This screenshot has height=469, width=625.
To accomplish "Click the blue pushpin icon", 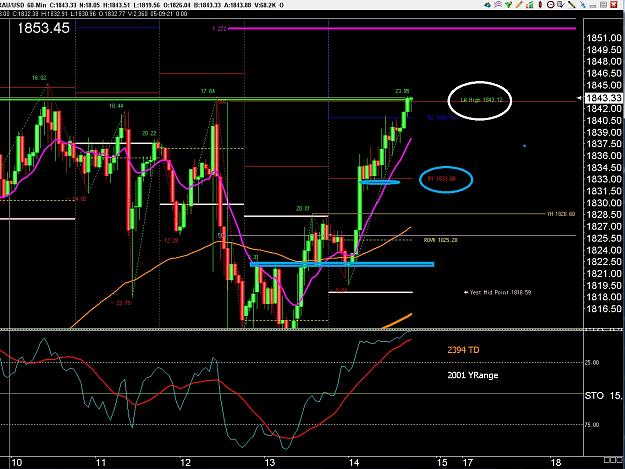I will [583, 5].
